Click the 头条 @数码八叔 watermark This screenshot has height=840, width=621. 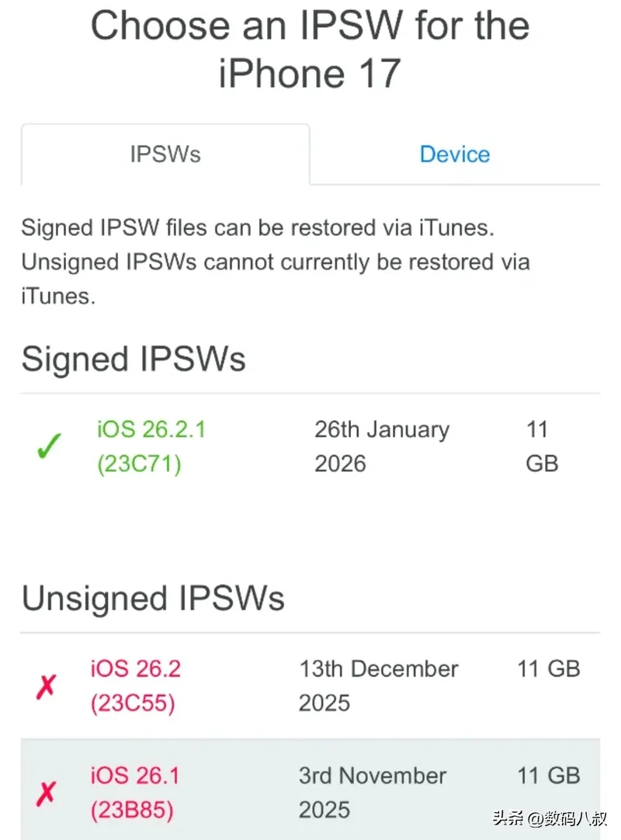click(x=550, y=818)
